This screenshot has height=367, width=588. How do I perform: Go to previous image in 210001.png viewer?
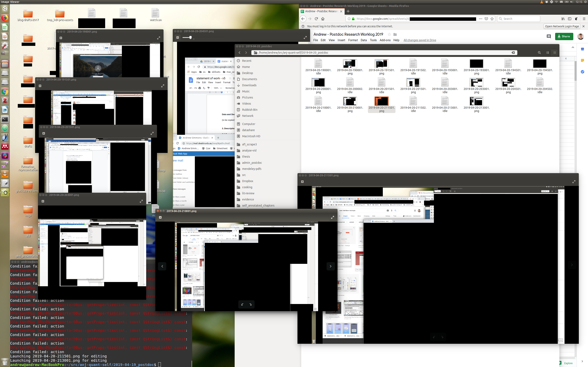[162, 266]
